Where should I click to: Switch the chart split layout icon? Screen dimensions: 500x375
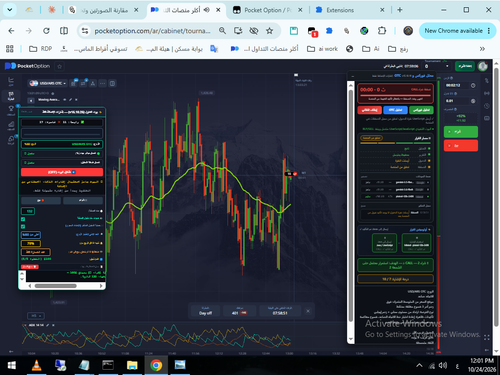[112, 83]
